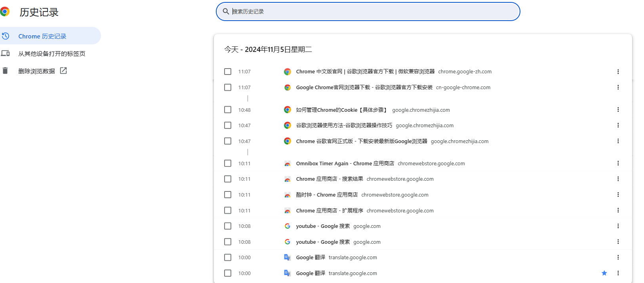Select Chrome 历史记录 in the sidebar
Image resolution: width=644 pixels, height=283 pixels.
(x=42, y=36)
